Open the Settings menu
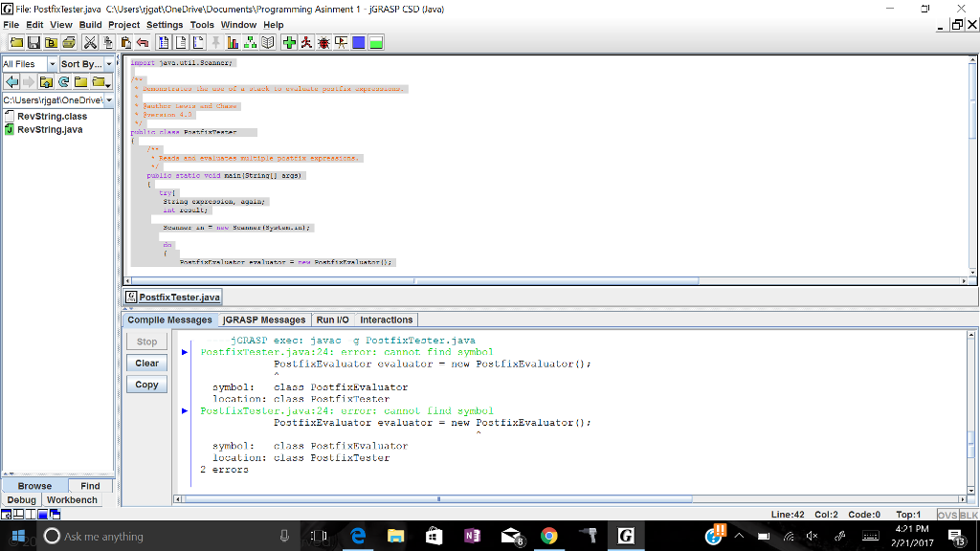 click(x=165, y=25)
